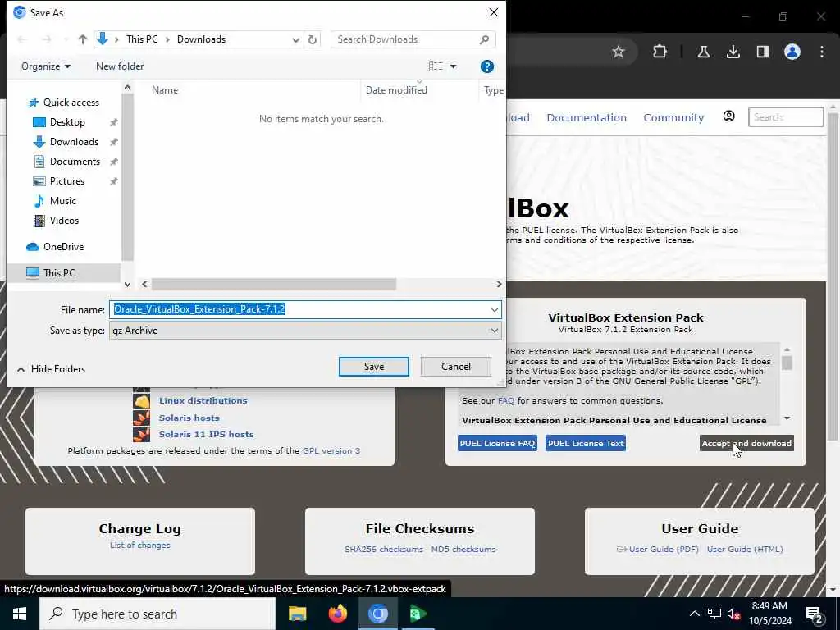Select Music in the navigation pane
Image resolution: width=840 pixels, height=630 pixels.
62,201
